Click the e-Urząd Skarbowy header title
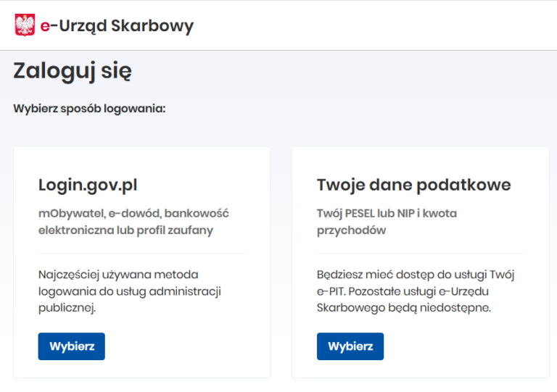 point(116,26)
